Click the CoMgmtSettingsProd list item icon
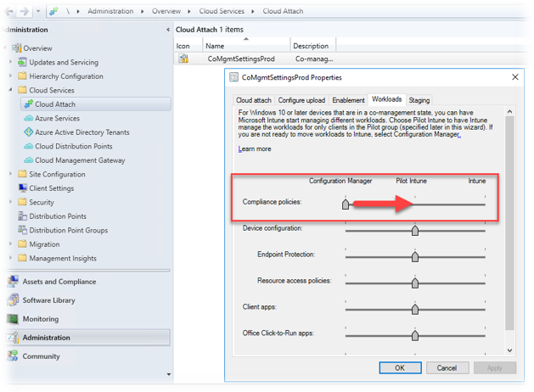This screenshot has width=534, height=392. [x=183, y=59]
